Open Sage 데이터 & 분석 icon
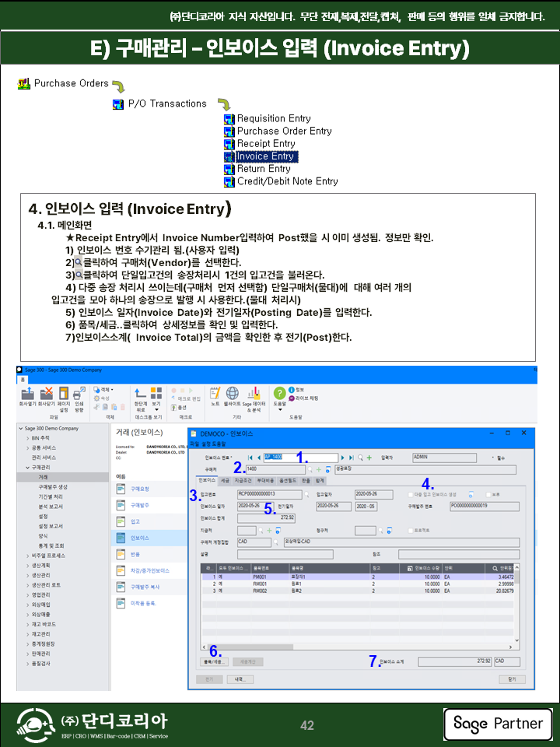Viewport: 560px width, 747px height. [x=254, y=393]
